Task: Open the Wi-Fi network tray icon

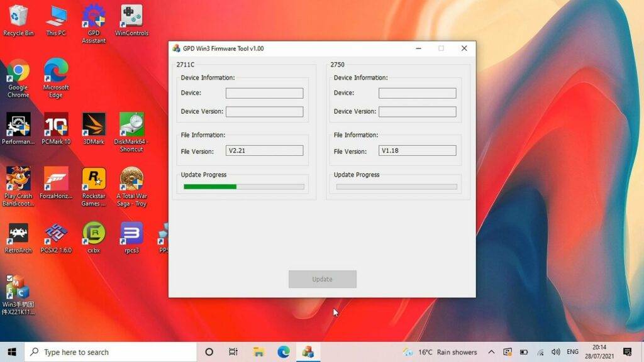Action: (540, 352)
